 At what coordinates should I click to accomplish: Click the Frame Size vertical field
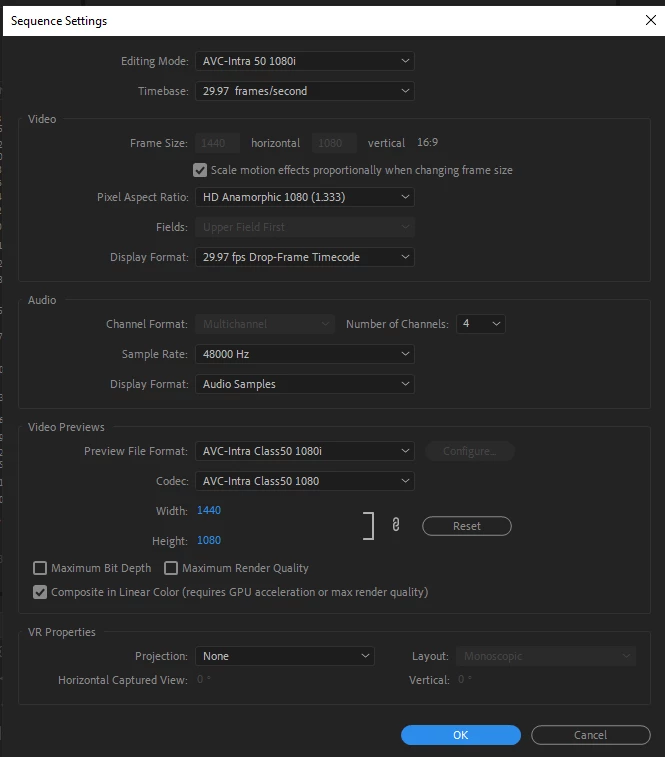pos(334,143)
